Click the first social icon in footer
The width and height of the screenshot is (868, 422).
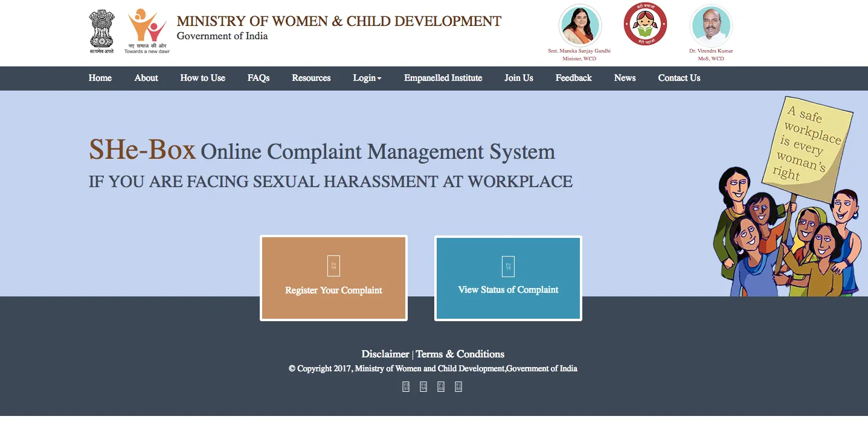point(406,386)
